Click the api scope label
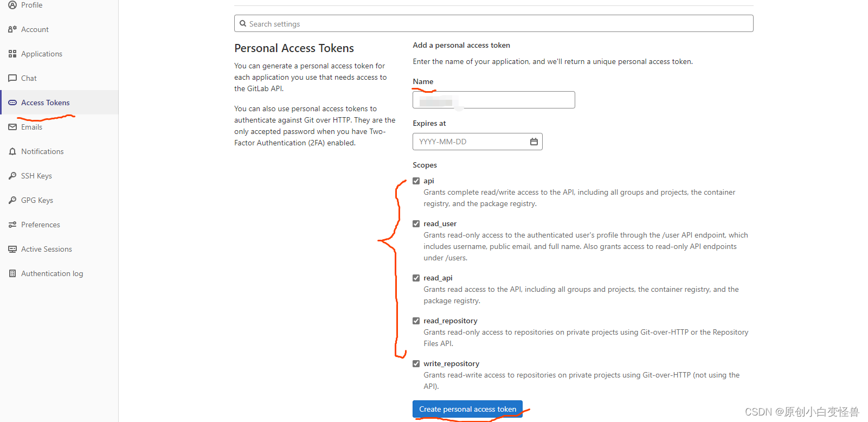 [429, 181]
